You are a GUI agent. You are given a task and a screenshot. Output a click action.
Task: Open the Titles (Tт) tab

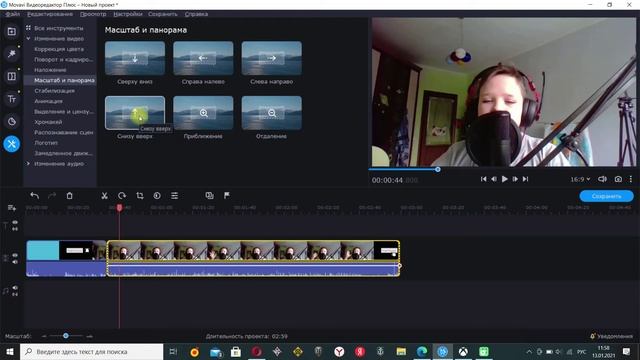point(11,99)
